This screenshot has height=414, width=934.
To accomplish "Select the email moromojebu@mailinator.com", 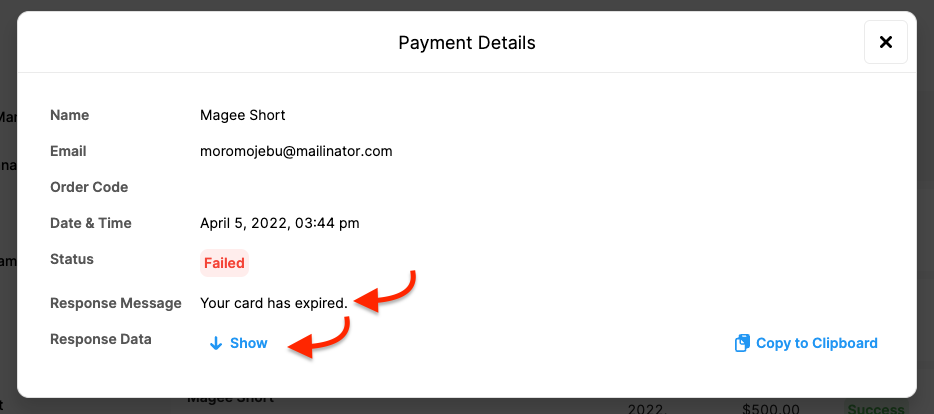I will coord(296,151).
